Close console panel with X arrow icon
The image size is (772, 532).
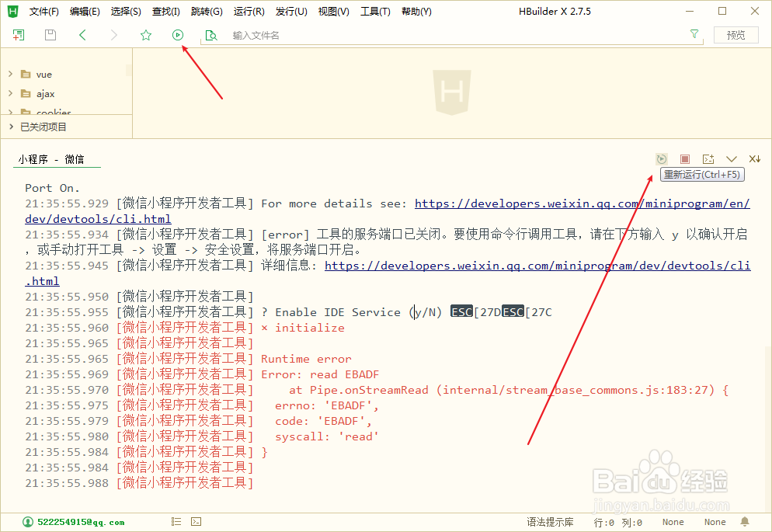pyautogui.click(x=755, y=159)
